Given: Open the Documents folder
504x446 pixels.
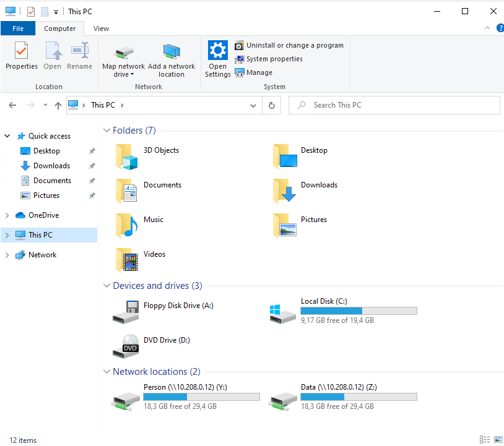Looking at the screenshot, I should [x=162, y=184].
